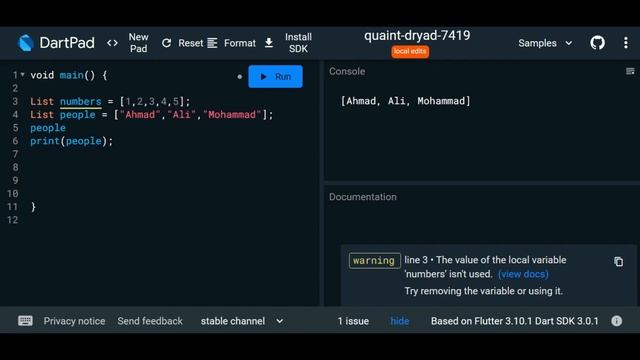This screenshot has height=360, width=640.
Task: Clear the console using the top-right console icon
Action: 630,71
